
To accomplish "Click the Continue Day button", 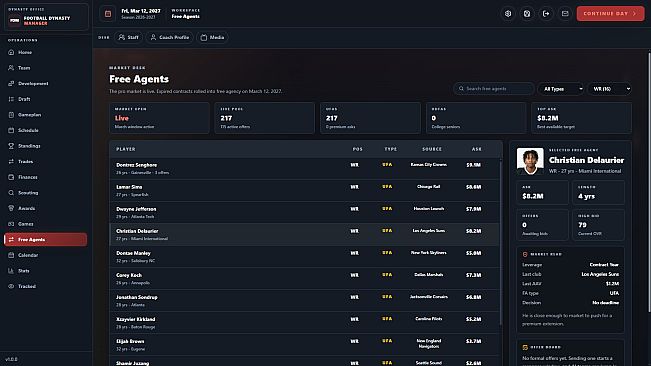I will coord(610,14).
